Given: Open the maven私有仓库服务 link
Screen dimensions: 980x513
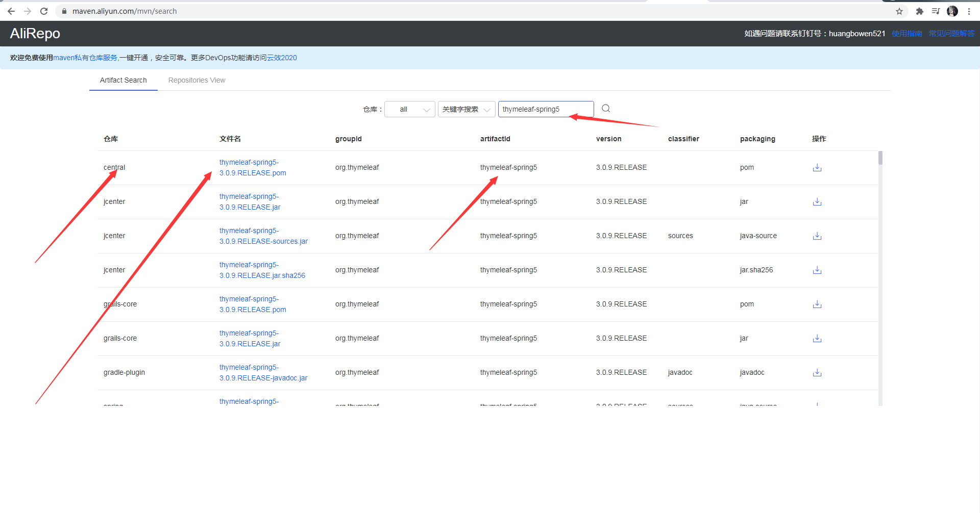Looking at the screenshot, I should click(85, 58).
